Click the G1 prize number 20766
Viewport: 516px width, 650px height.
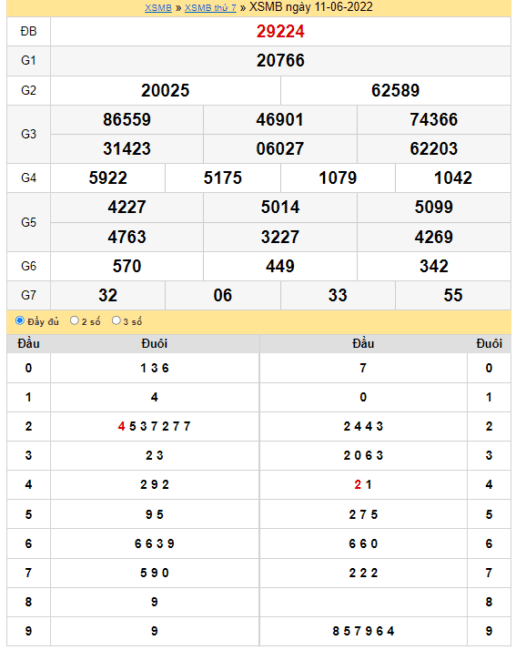(280, 61)
